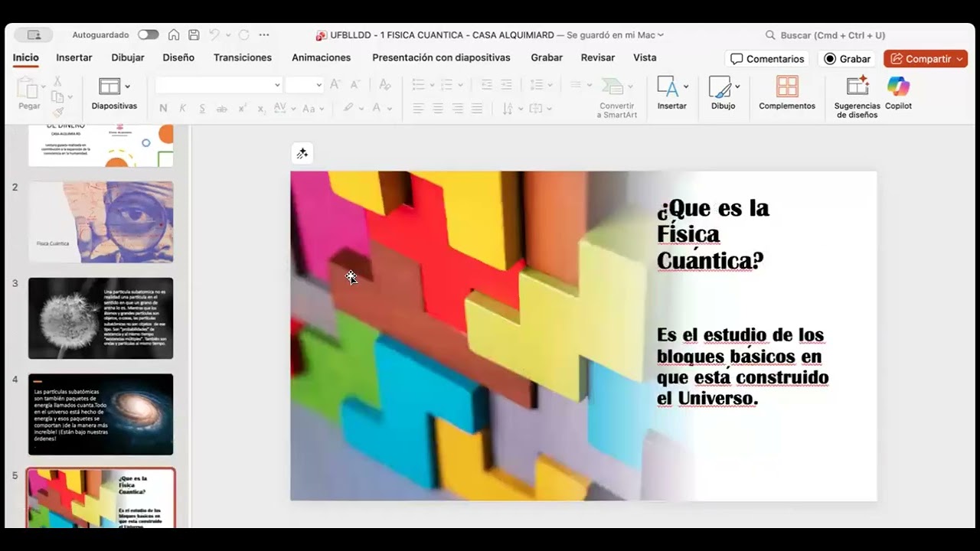Switch to the Animaciones tab
Screen dimensions: 980x551
coord(321,57)
